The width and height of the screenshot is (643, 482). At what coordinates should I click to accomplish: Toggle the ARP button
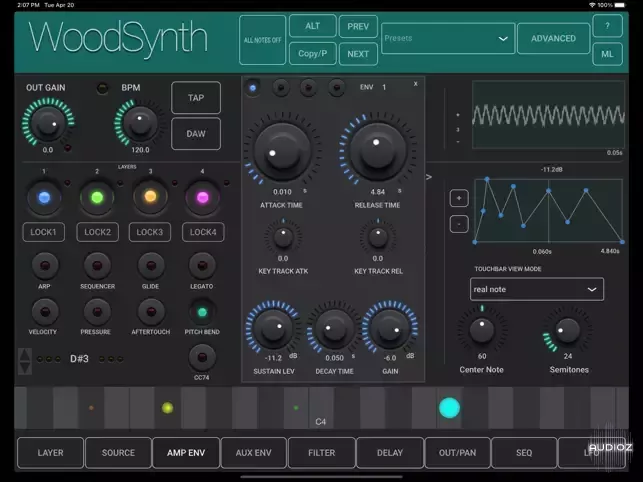click(45, 265)
